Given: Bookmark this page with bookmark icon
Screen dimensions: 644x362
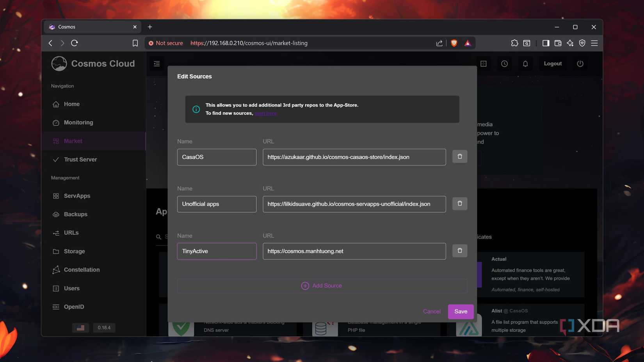Looking at the screenshot, I should click(x=135, y=43).
